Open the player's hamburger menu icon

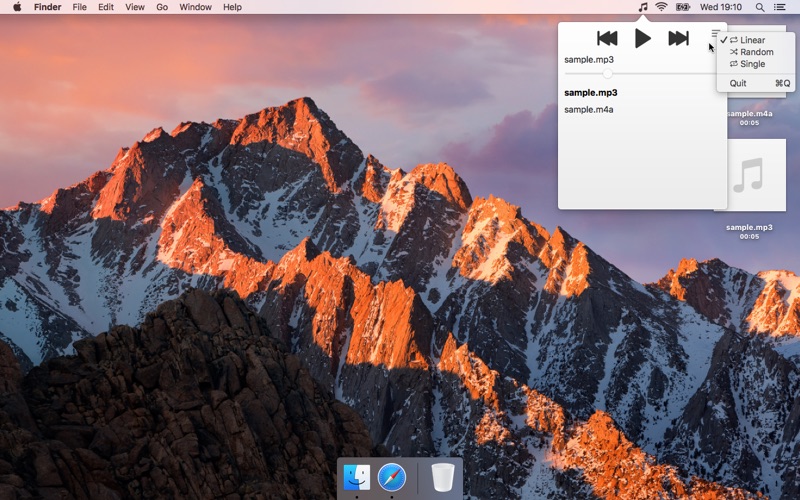pyautogui.click(x=716, y=34)
